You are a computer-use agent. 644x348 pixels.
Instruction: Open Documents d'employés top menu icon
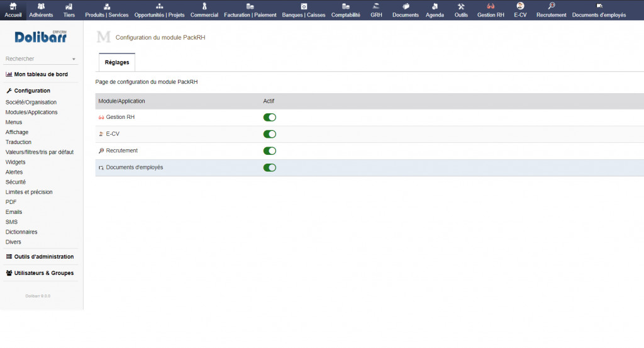[x=599, y=6]
